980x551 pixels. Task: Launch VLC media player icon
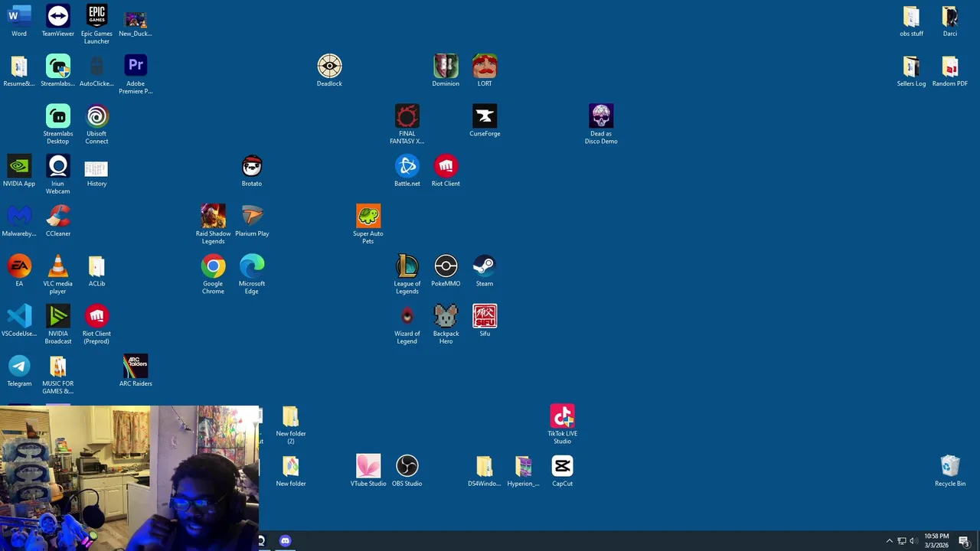click(x=58, y=266)
